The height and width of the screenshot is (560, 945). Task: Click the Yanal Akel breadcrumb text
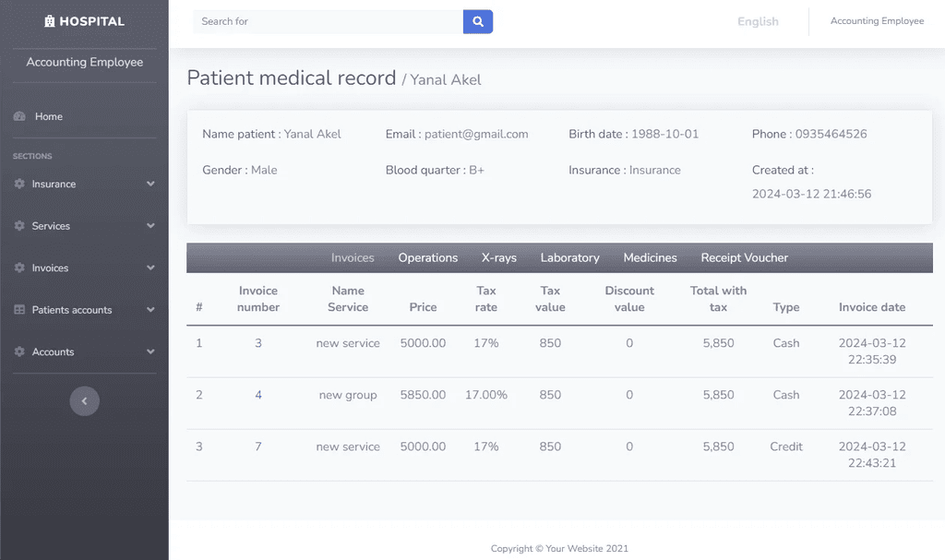click(446, 80)
